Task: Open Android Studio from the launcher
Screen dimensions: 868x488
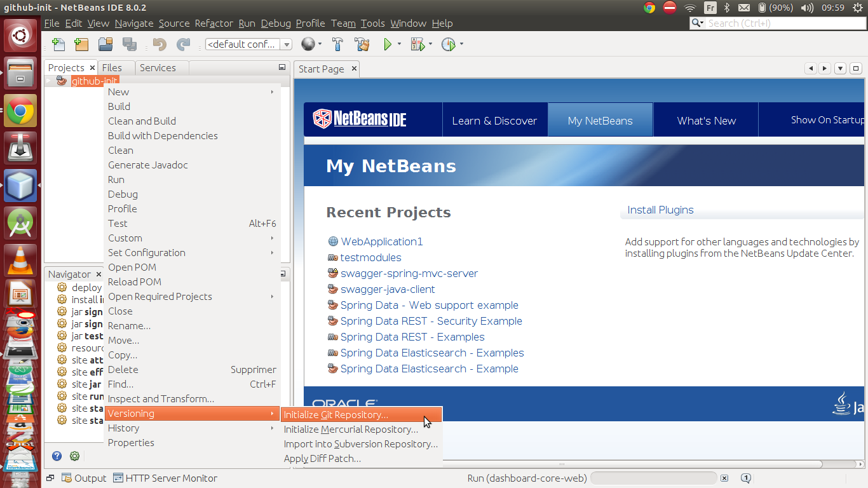Action: pos(20,222)
